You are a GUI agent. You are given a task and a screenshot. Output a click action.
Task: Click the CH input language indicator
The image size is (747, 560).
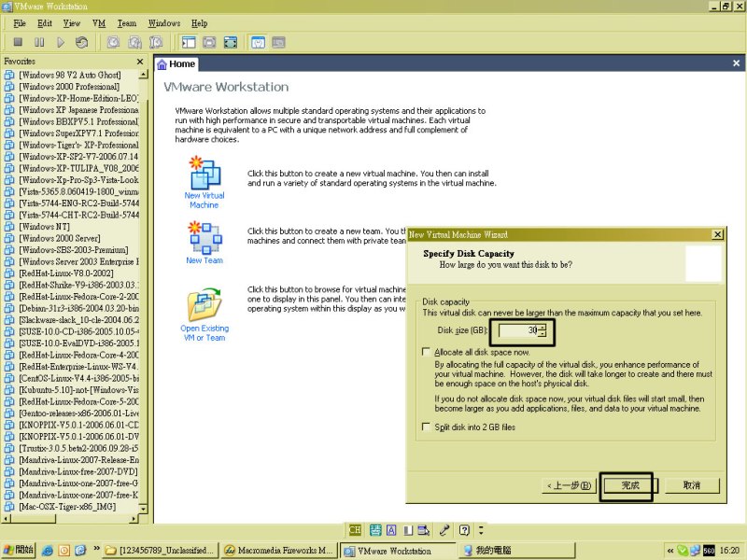pos(355,530)
